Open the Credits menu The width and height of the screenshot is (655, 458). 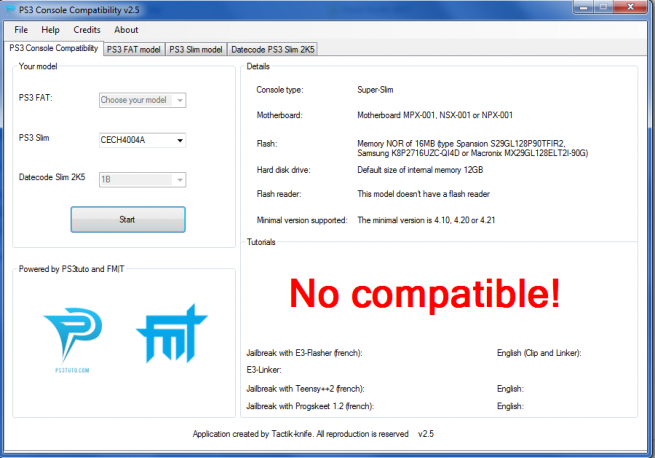click(87, 30)
